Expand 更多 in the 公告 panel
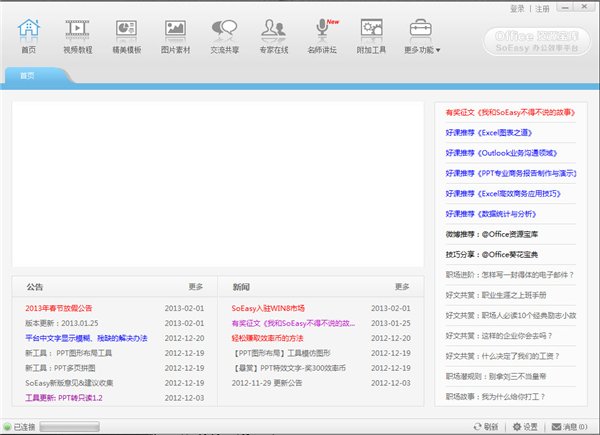Screen dimensions: 600x435 [196, 286]
